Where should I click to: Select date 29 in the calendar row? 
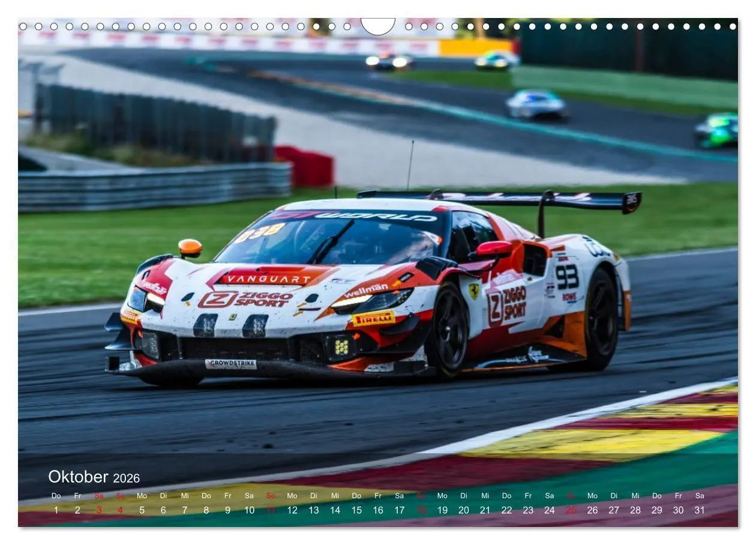[x=657, y=510]
